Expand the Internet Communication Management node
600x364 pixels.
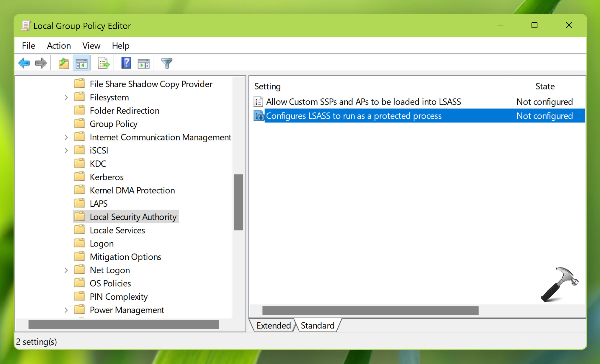click(66, 137)
